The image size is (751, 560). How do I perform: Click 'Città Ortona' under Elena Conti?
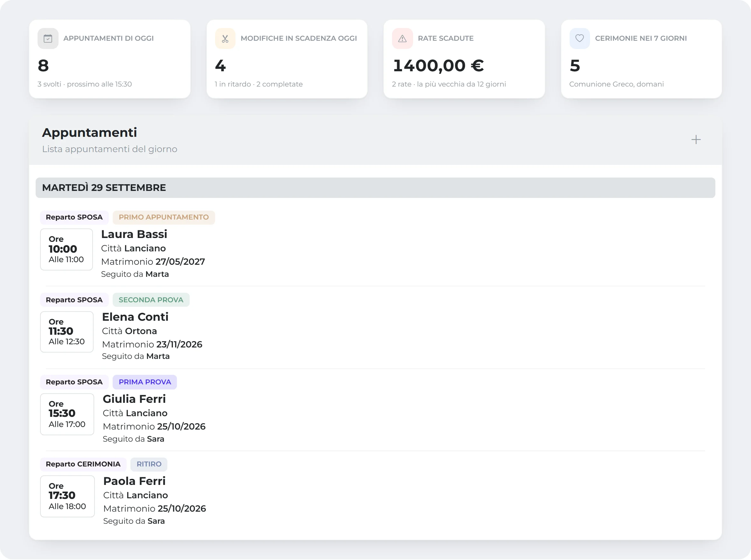[x=130, y=331]
